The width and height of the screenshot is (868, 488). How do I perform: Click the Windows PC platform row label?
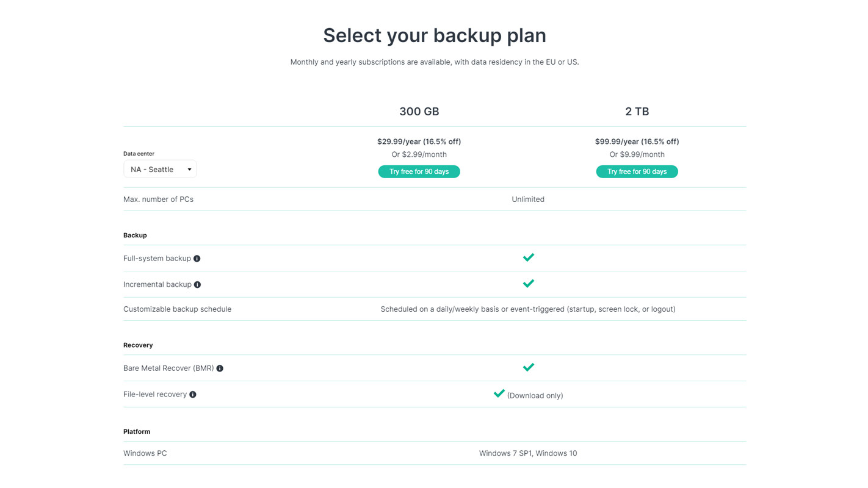tap(145, 453)
